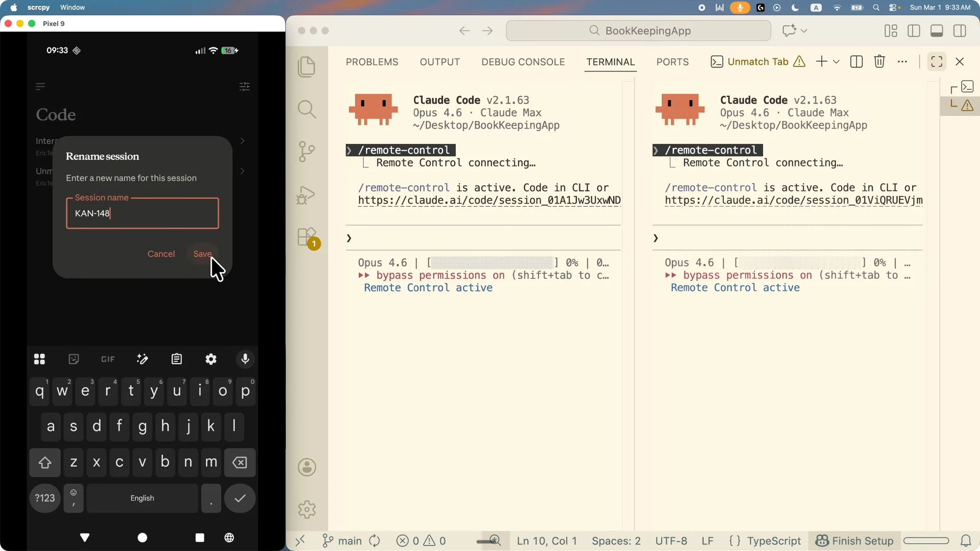Click Ln 10, Col 1 in status bar

(547, 541)
